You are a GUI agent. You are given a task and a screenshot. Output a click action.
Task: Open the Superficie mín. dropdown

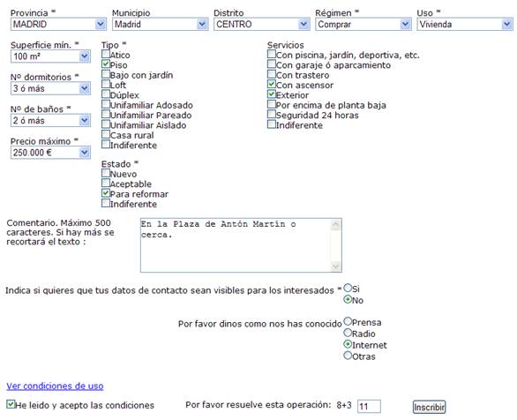pos(50,56)
